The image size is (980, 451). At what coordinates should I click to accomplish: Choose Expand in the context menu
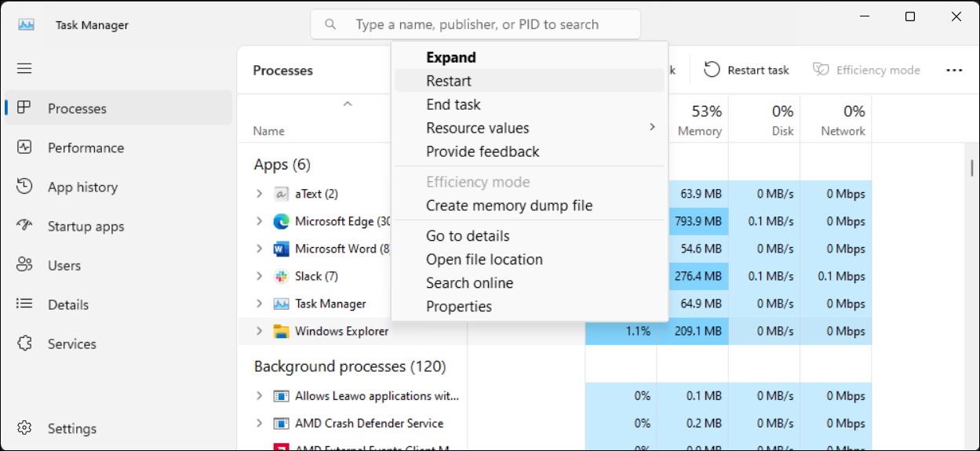530,57
